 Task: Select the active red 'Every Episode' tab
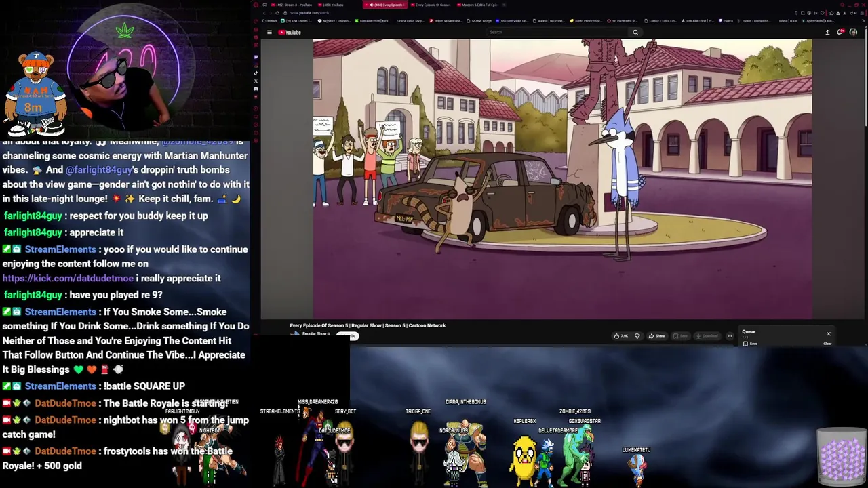coord(385,5)
